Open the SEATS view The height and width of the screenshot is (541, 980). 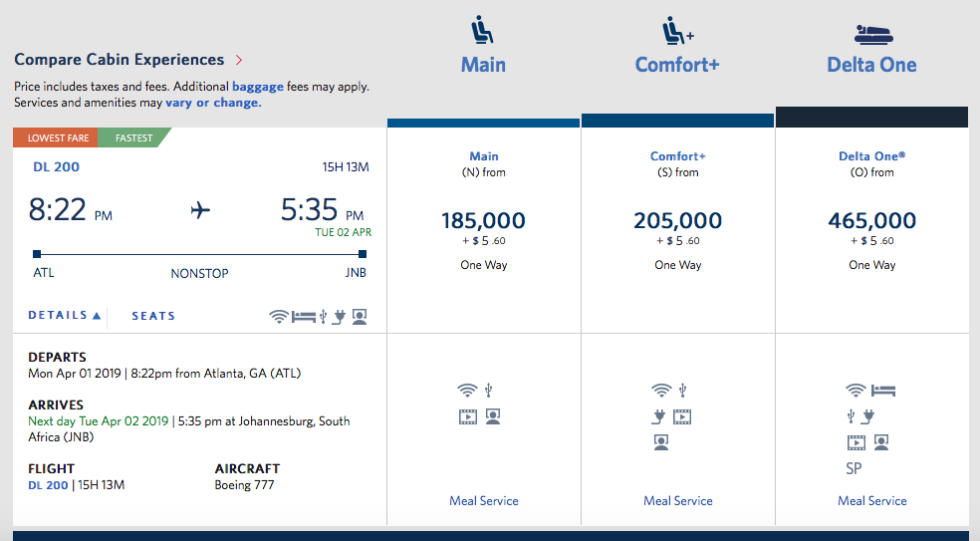point(153,316)
